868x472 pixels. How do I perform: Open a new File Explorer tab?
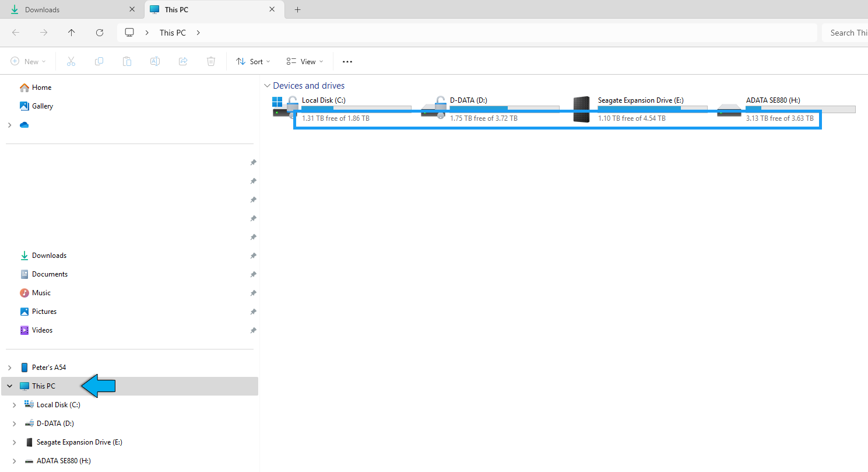[x=297, y=9]
